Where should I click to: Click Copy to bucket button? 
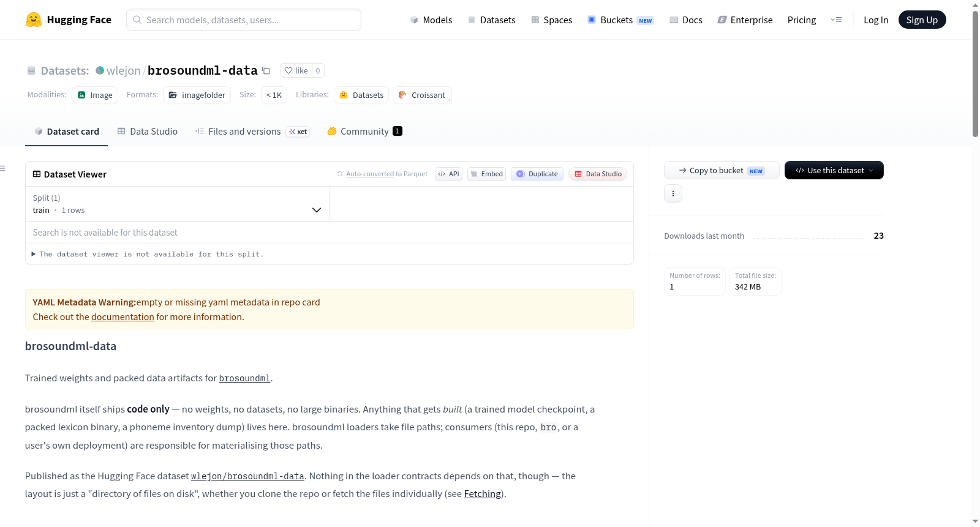pos(722,170)
